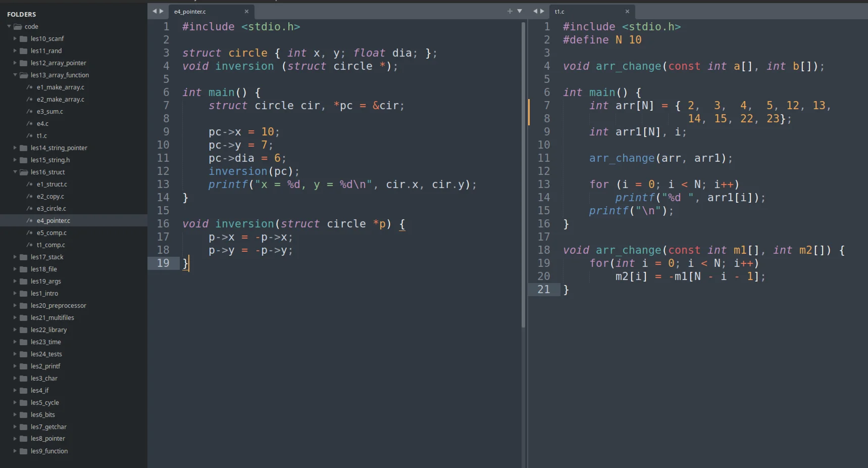Select the les2_printf folder name
The height and width of the screenshot is (468, 868).
click(45, 366)
